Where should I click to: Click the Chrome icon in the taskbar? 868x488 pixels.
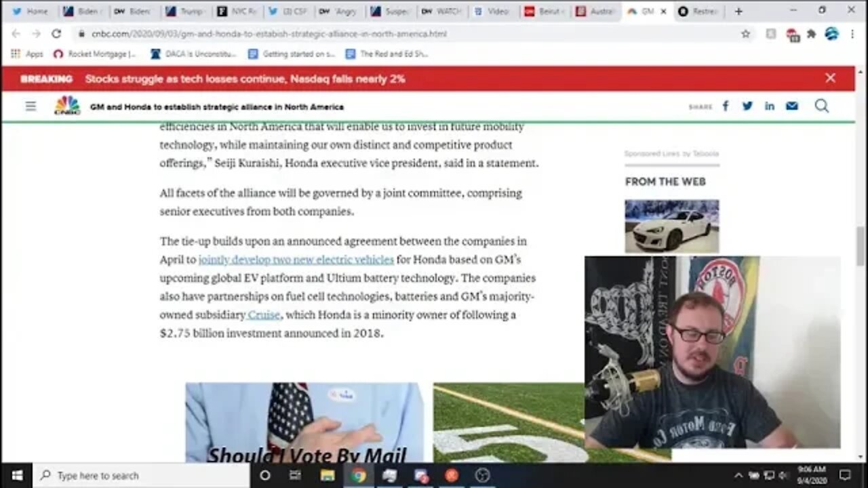pos(358,475)
